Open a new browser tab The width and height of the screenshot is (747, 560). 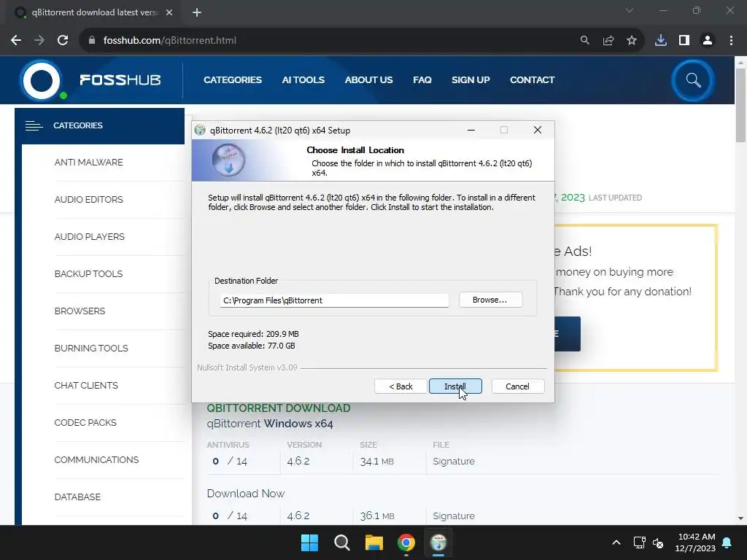pos(197,12)
